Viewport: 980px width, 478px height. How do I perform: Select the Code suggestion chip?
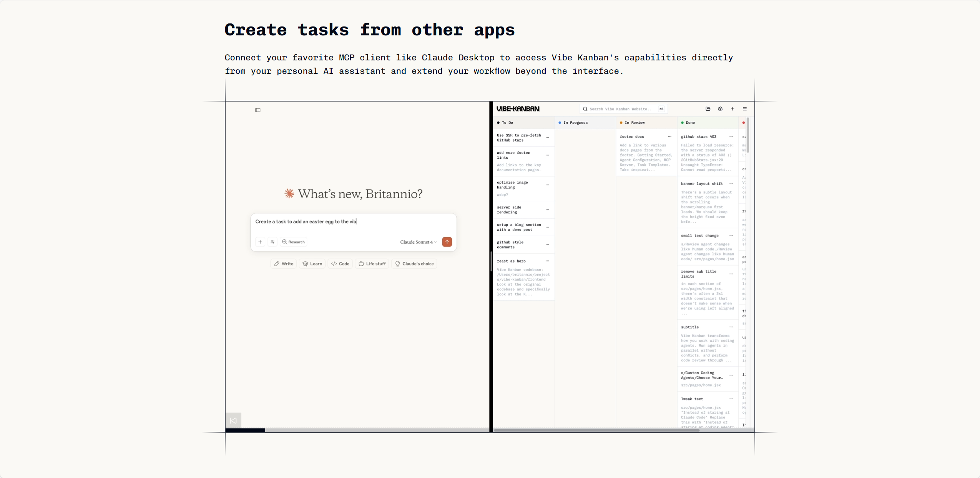[x=340, y=264]
